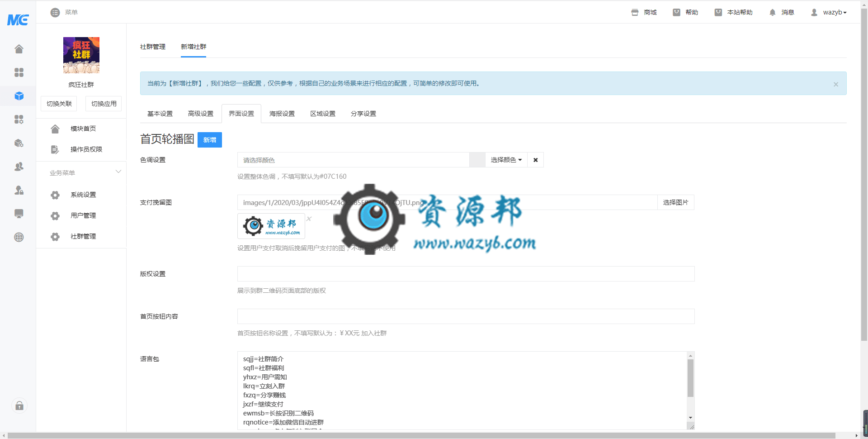Click the color preview swatch

click(477, 160)
